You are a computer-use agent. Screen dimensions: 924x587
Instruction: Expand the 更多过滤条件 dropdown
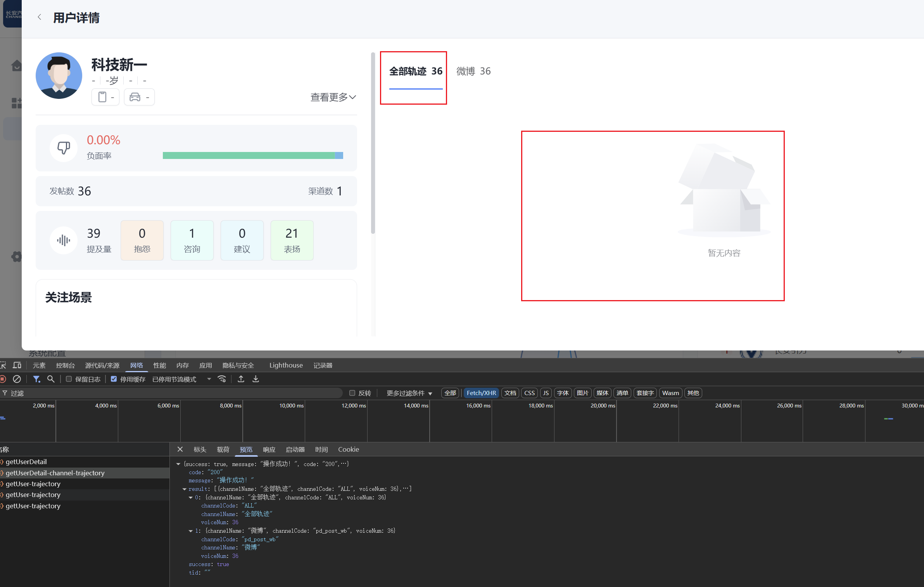tap(409, 393)
